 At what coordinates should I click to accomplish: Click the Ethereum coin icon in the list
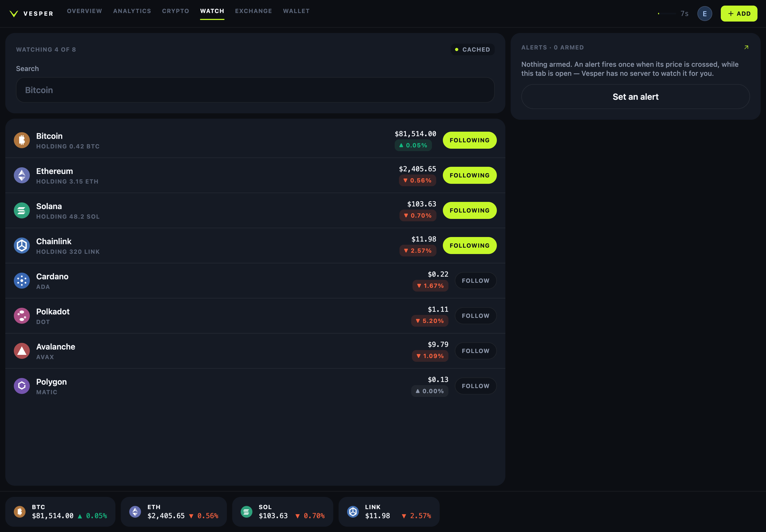coord(22,175)
